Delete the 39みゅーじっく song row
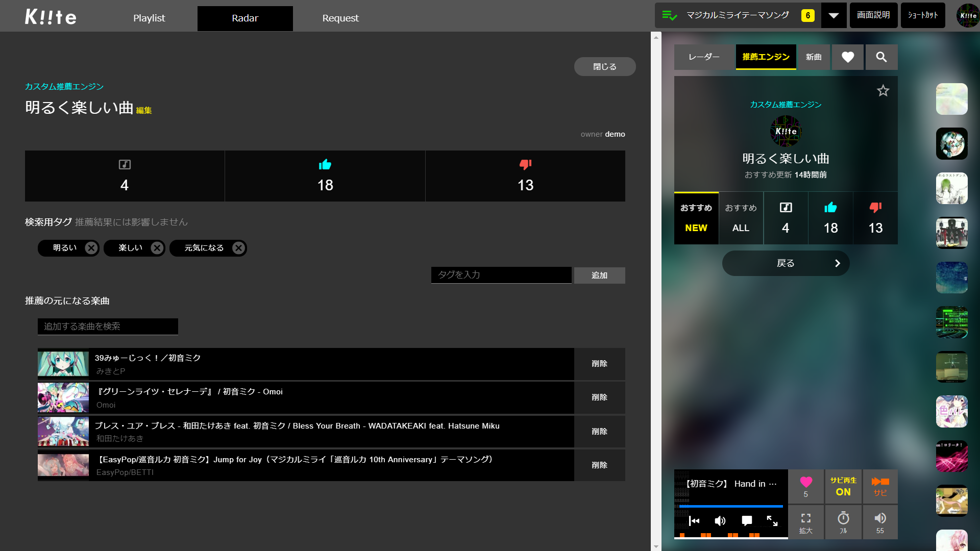The image size is (980, 551). point(600,364)
